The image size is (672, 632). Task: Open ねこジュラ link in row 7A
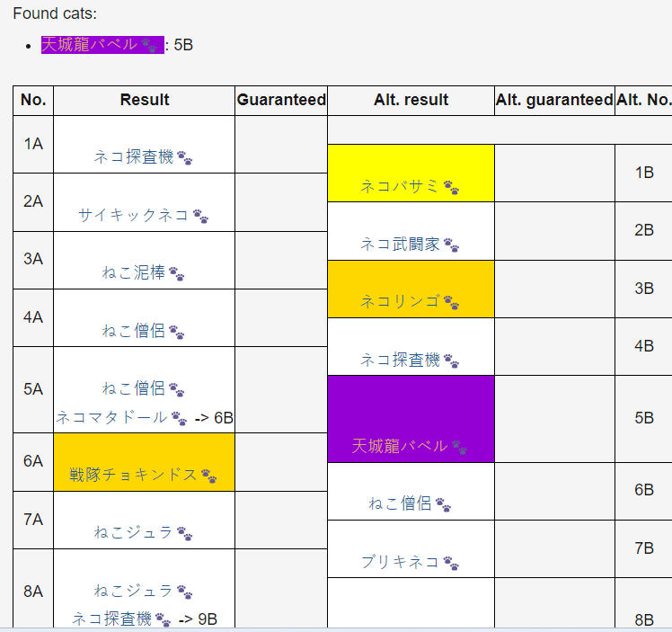point(133,532)
